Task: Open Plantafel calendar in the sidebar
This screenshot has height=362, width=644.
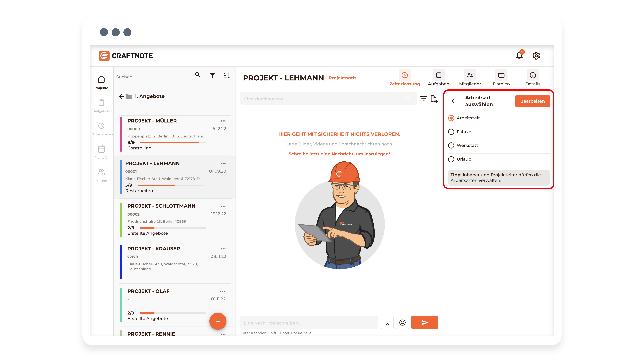Action: pos(101,152)
